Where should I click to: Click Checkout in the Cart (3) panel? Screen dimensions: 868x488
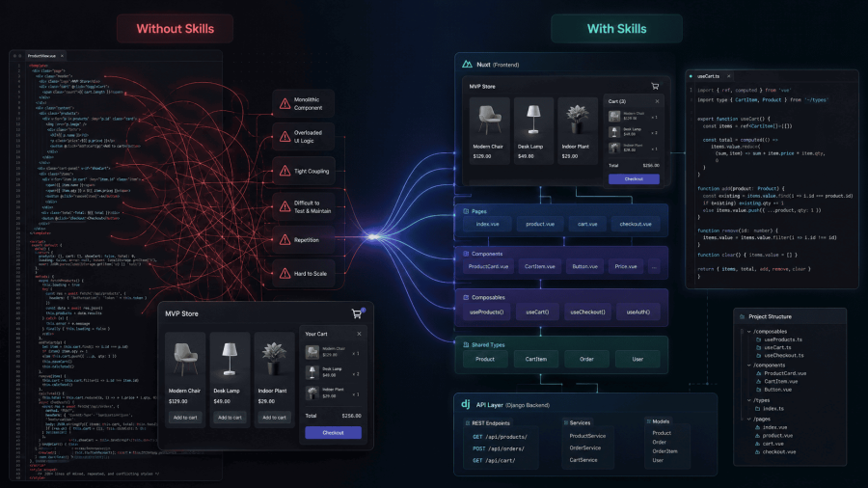634,179
